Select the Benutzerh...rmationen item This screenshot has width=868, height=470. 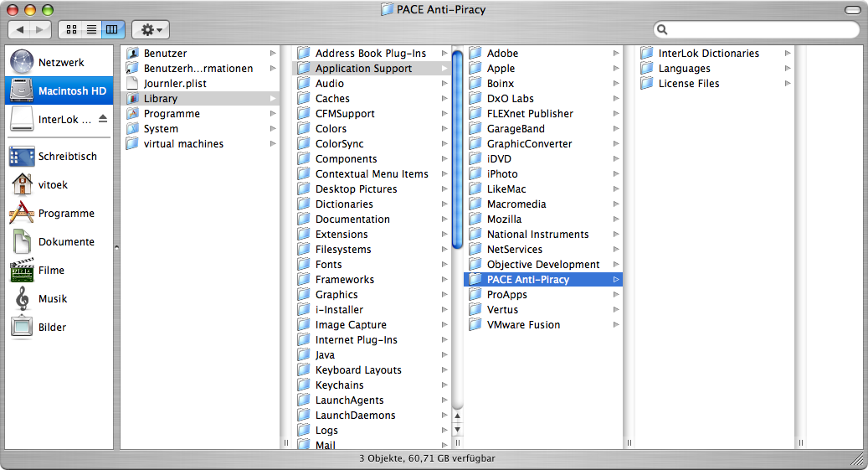click(200, 68)
